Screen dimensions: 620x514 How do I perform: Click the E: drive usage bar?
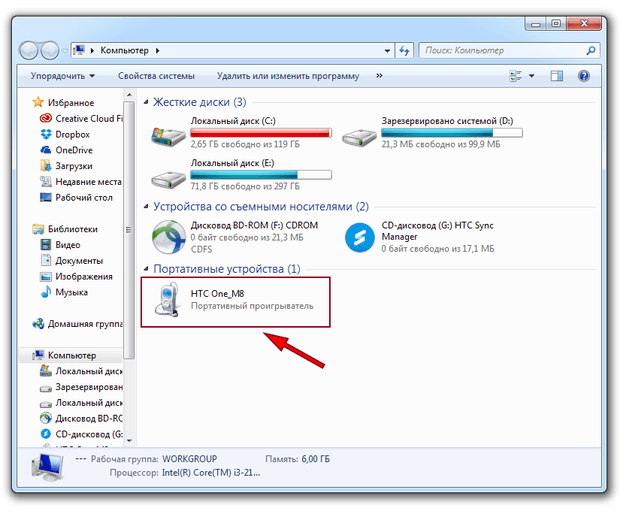click(x=261, y=175)
